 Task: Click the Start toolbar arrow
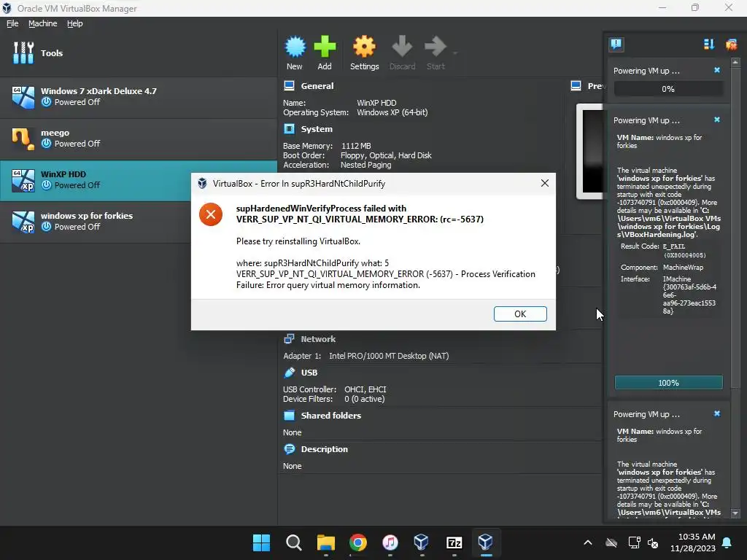435,46
